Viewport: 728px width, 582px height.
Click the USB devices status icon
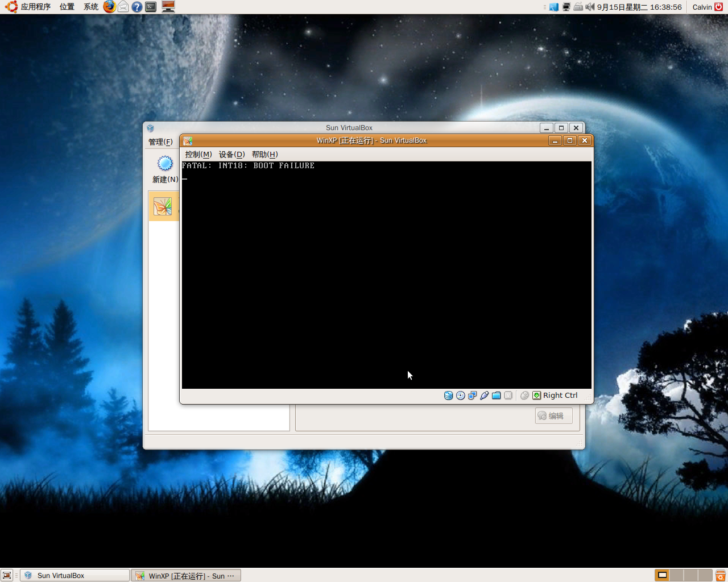[x=485, y=396]
